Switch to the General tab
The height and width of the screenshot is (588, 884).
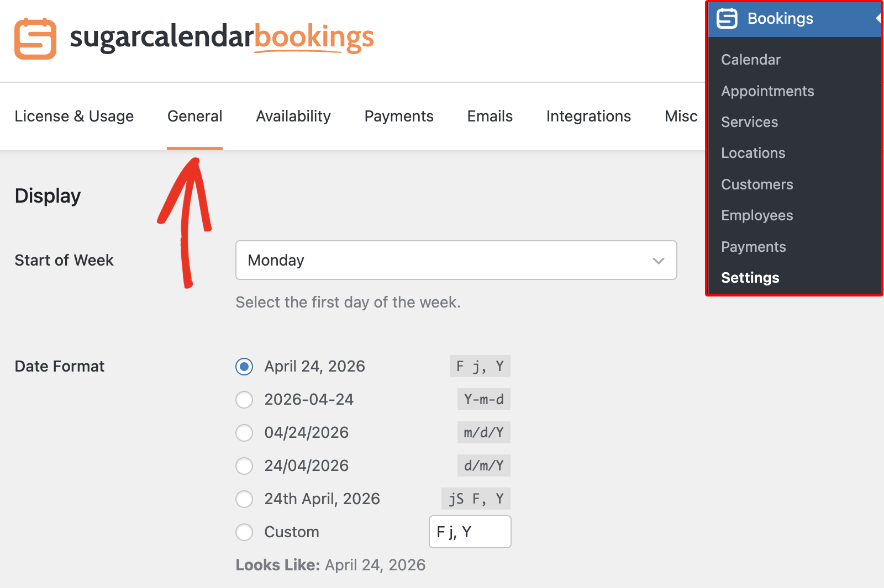point(195,116)
